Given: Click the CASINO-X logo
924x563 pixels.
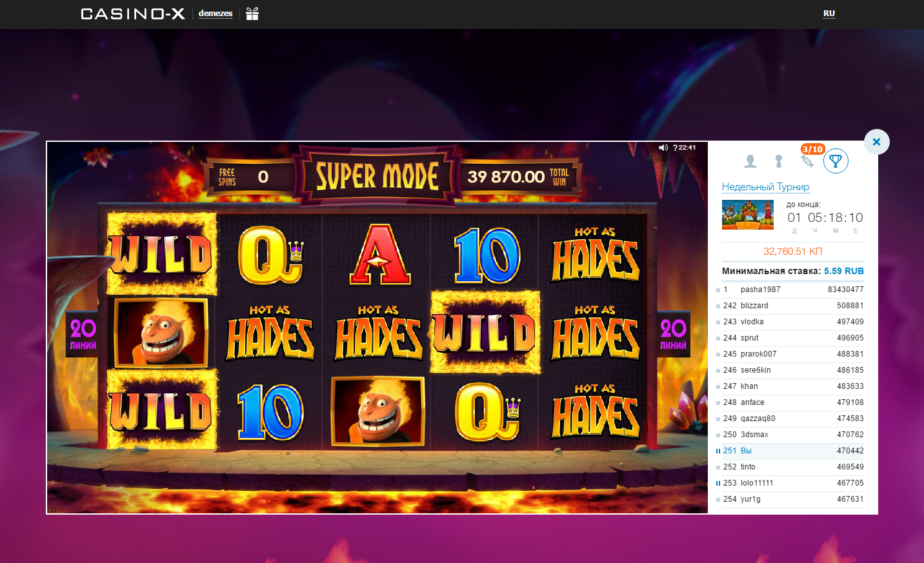Looking at the screenshot, I should tap(132, 14).
